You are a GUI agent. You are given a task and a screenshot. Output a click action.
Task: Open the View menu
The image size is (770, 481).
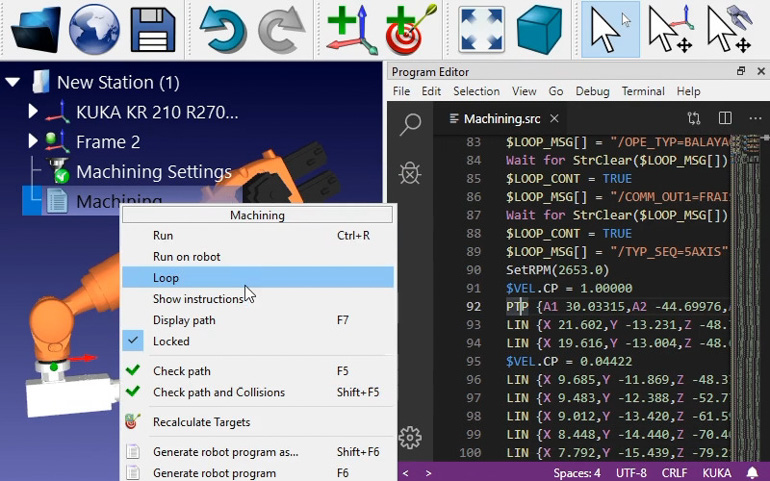click(x=524, y=91)
